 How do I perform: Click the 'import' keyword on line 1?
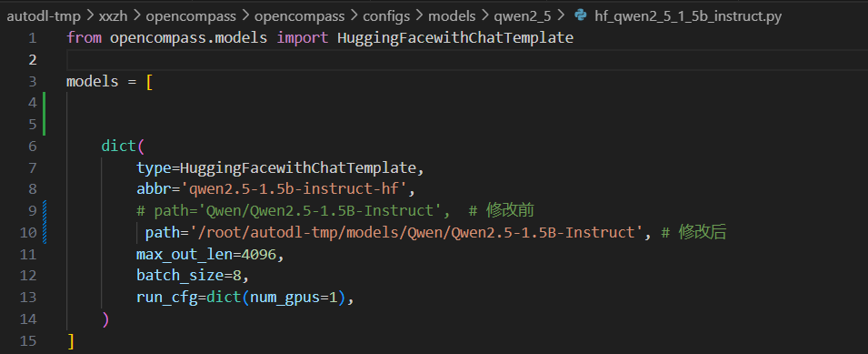(x=303, y=38)
